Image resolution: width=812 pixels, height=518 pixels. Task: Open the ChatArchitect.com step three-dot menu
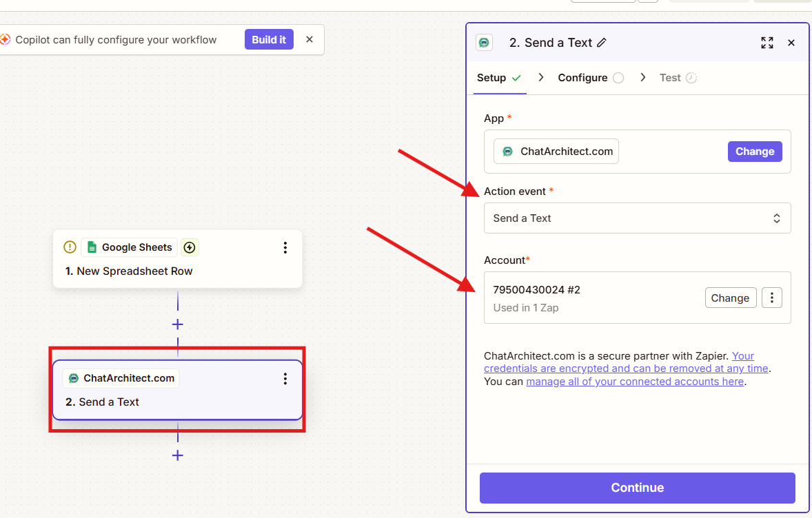[285, 379]
